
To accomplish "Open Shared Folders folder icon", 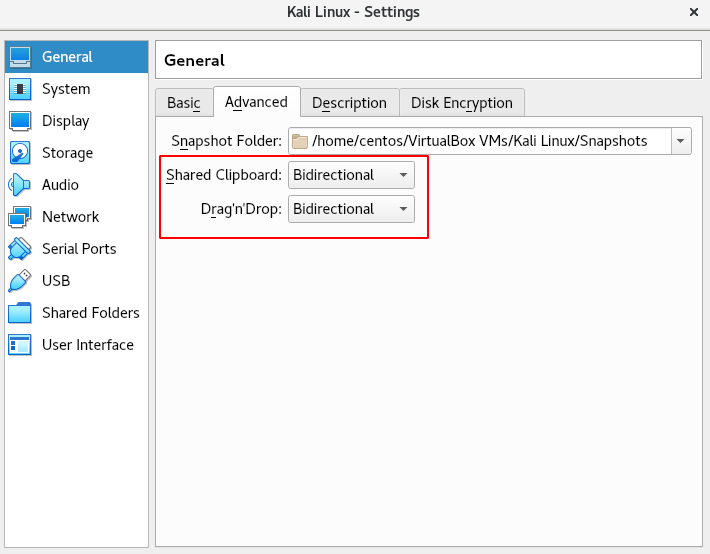I will click(20, 313).
